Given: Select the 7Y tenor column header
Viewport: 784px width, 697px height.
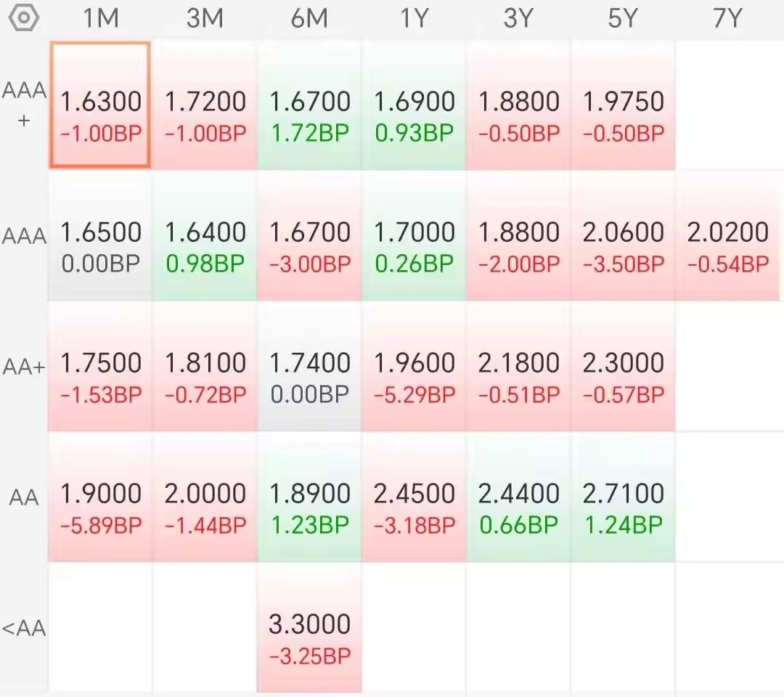Looking at the screenshot, I should 727,19.
